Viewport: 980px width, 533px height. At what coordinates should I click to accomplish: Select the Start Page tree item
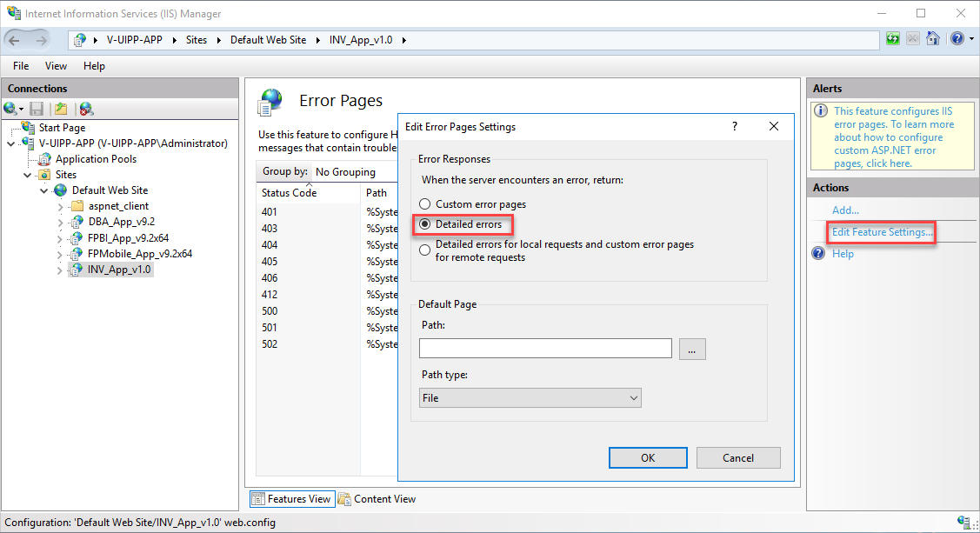click(62, 128)
